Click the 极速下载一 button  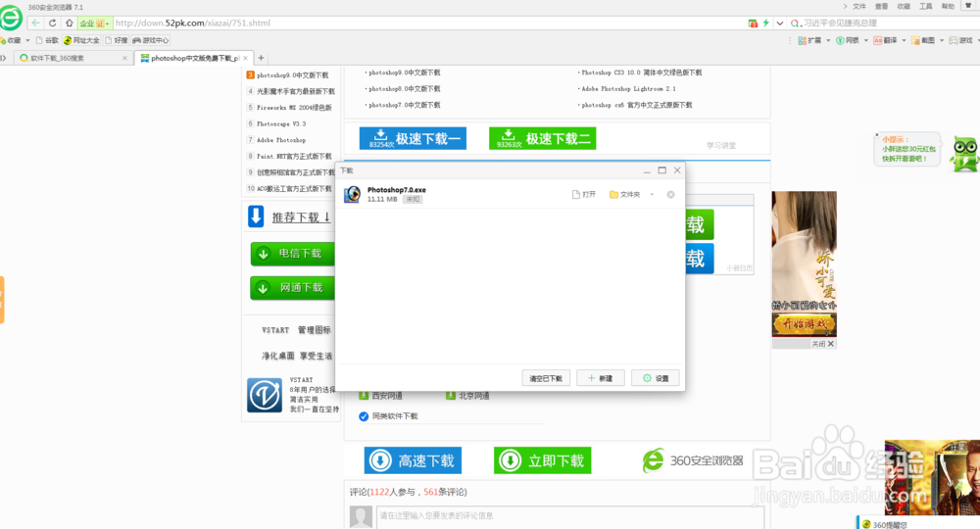(x=414, y=138)
